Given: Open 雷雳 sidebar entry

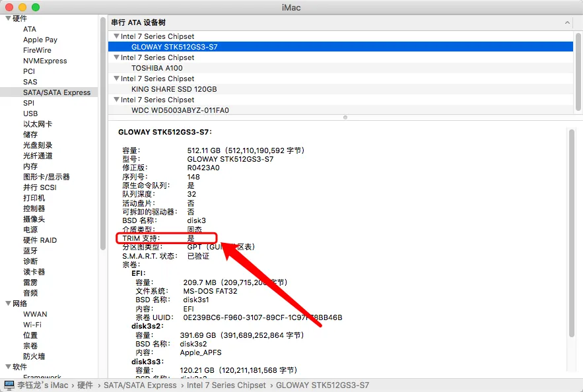Looking at the screenshot, I should [30, 282].
